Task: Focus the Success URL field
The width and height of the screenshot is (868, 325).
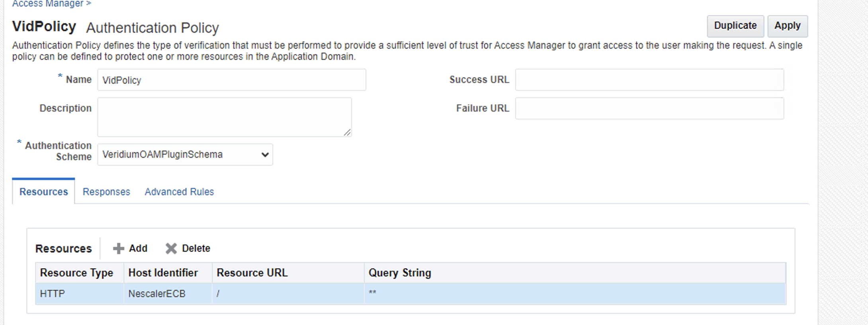Action: (649, 80)
